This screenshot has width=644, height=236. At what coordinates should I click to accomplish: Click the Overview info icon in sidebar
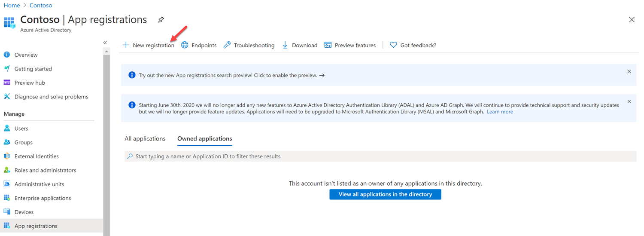click(7, 55)
